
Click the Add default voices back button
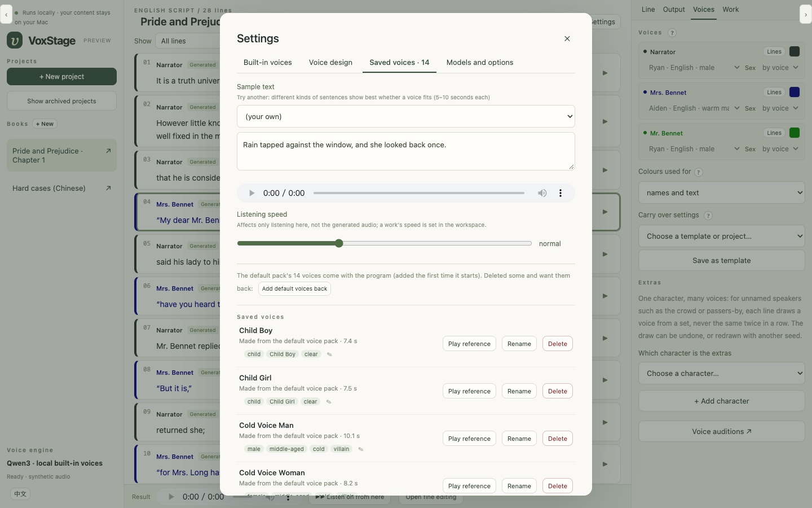tap(294, 289)
